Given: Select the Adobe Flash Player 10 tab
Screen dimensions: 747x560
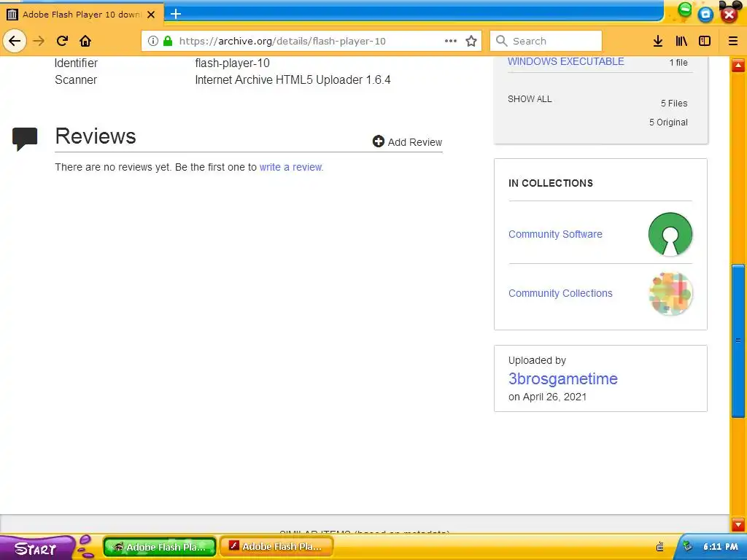Looking at the screenshot, I should [x=82, y=15].
